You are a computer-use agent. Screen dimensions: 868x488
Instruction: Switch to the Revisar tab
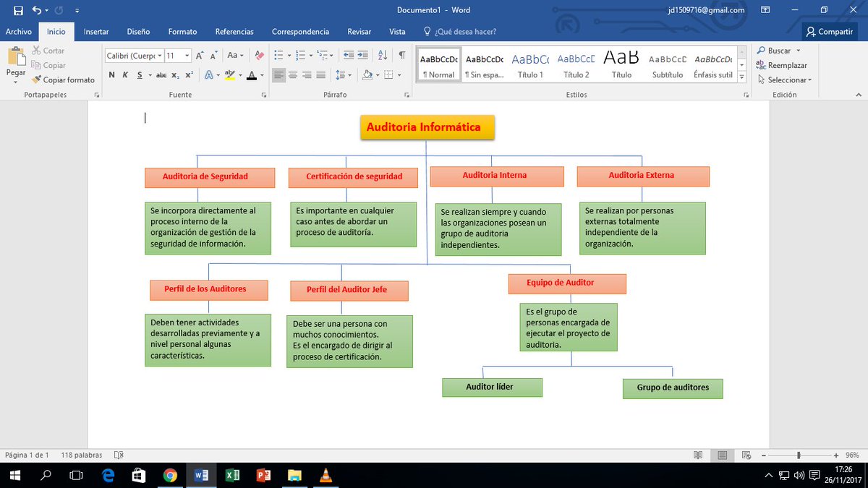(359, 32)
